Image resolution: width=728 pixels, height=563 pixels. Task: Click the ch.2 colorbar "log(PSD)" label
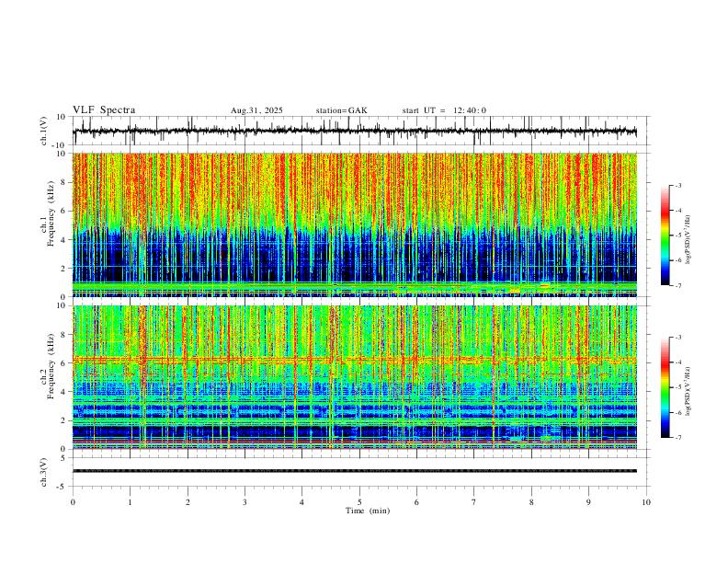(688, 391)
